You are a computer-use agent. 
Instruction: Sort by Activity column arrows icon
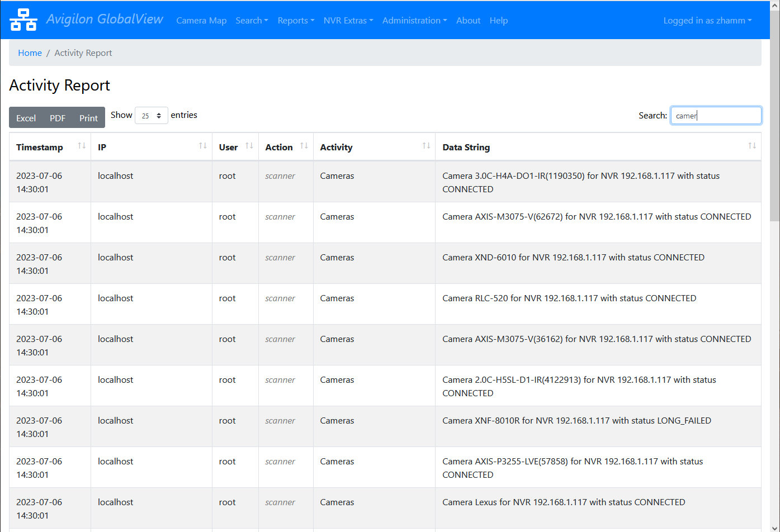click(x=426, y=146)
